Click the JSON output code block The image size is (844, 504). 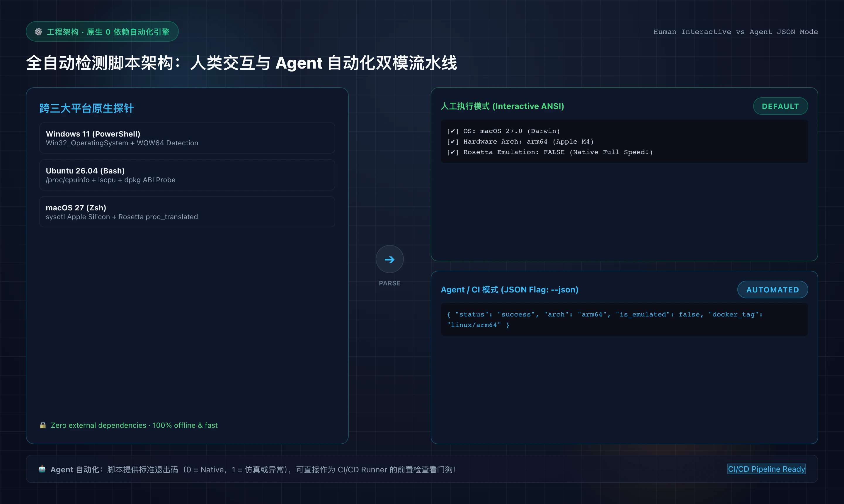(x=624, y=320)
